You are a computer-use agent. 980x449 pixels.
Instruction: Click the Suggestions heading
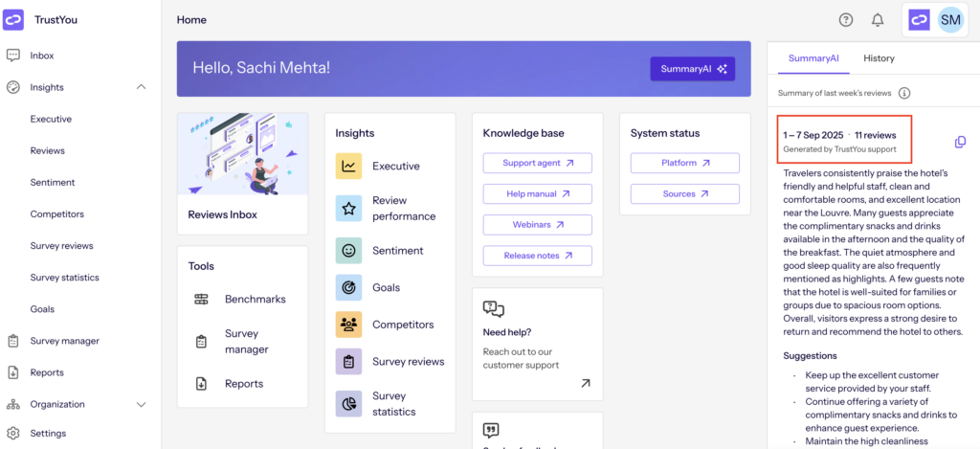pos(810,356)
